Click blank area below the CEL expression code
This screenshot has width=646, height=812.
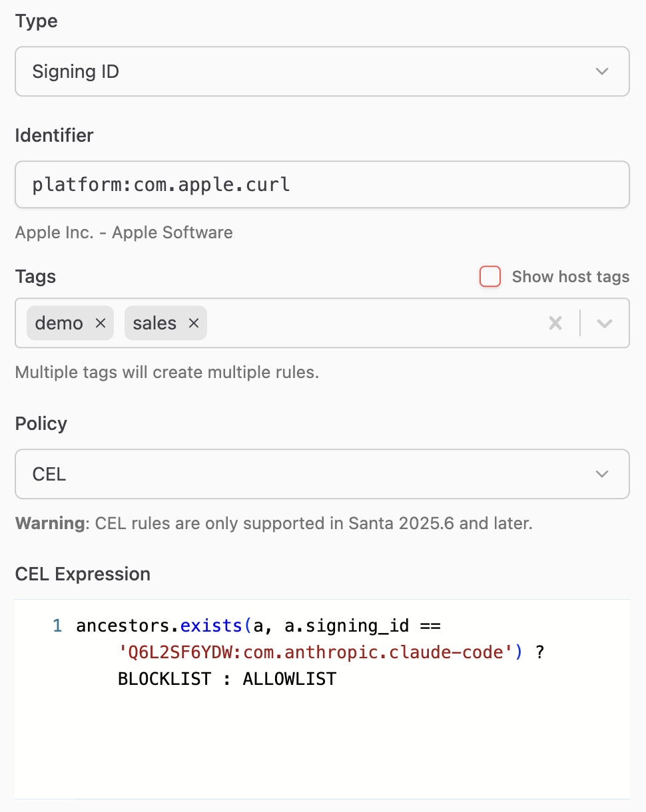pos(322,745)
